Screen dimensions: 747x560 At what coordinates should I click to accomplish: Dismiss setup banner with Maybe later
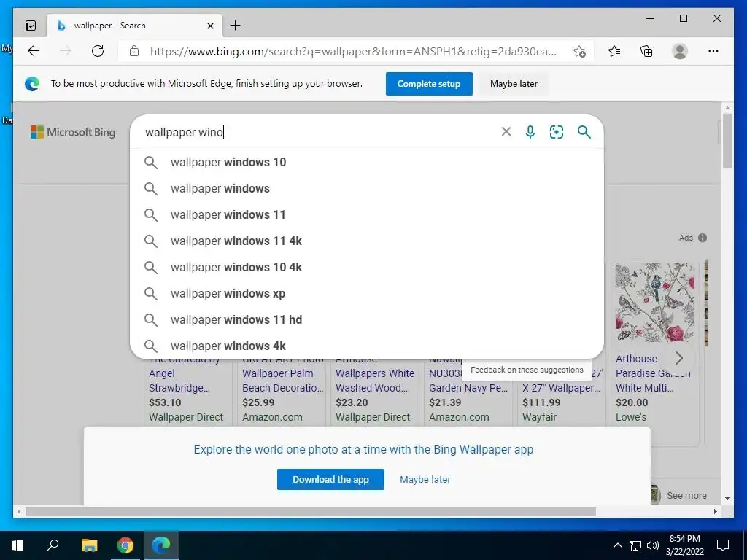tap(514, 84)
